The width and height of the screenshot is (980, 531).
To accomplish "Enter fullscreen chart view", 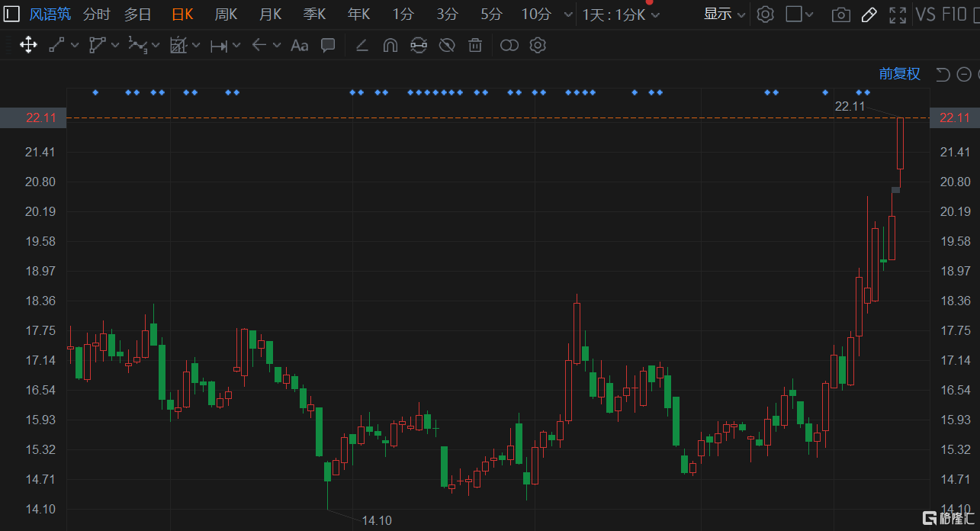I will [898, 14].
